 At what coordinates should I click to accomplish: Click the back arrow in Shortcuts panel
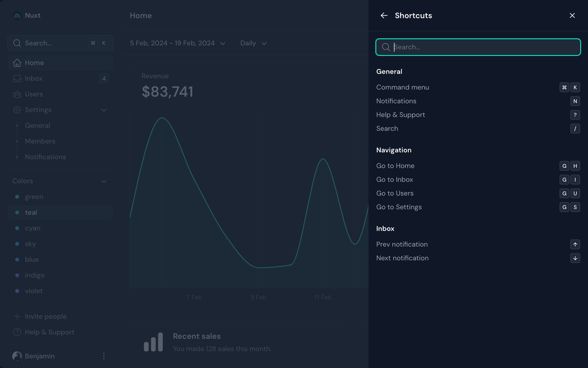[384, 15]
